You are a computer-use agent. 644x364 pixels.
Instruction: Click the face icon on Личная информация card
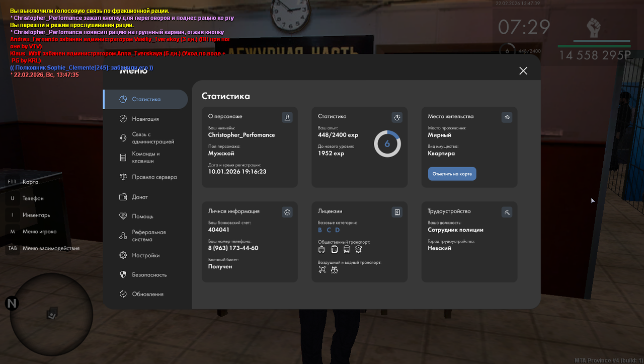click(287, 212)
